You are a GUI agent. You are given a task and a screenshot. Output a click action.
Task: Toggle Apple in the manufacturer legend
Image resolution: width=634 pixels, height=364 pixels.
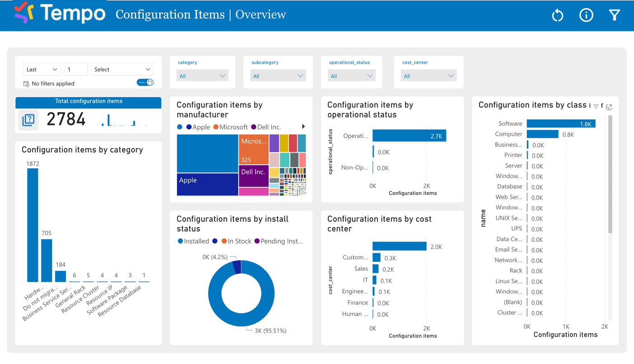pos(198,127)
